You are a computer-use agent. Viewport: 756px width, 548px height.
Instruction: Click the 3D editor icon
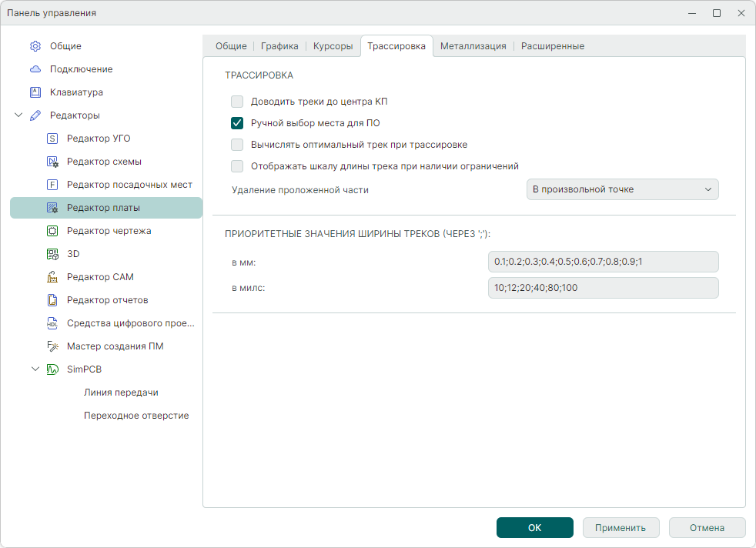(52, 254)
